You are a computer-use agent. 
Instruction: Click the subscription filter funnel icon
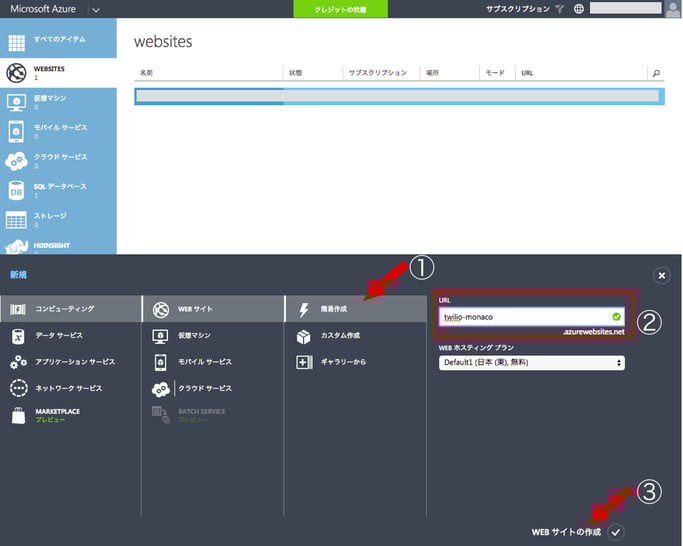pos(560,9)
